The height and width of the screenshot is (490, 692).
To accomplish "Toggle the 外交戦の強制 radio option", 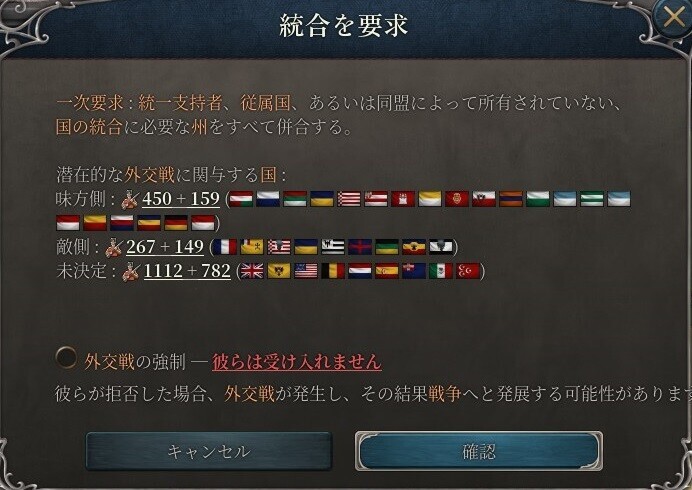I will coord(67,358).
